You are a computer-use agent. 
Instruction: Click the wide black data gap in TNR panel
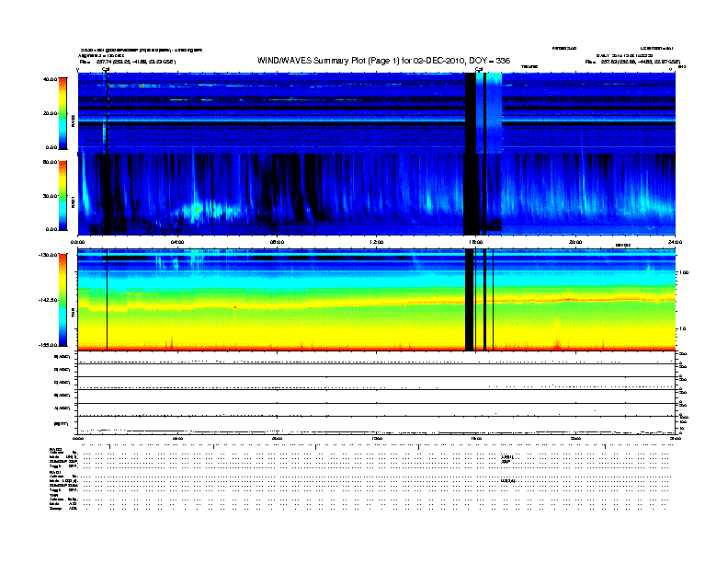(x=469, y=300)
